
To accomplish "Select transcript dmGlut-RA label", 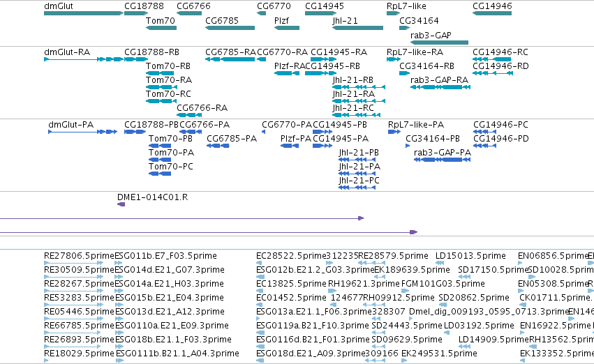I will pyautogui.click(x=67, y=52).
